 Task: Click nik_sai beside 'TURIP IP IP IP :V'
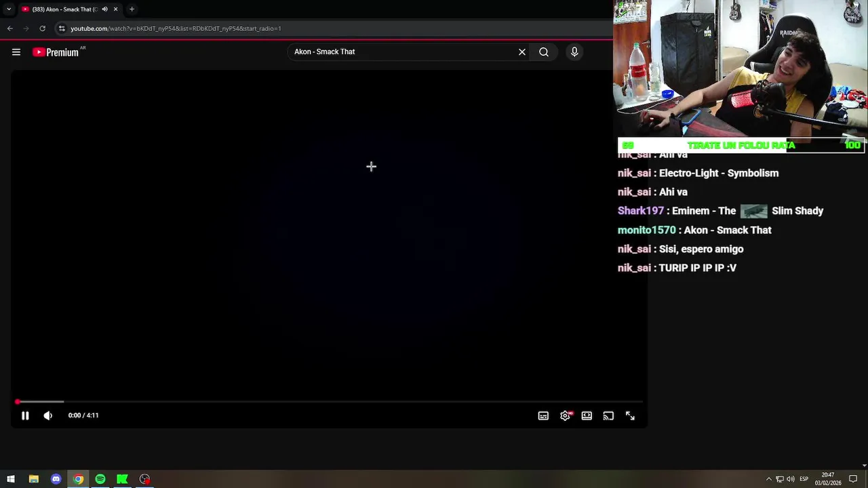point(634,268)
